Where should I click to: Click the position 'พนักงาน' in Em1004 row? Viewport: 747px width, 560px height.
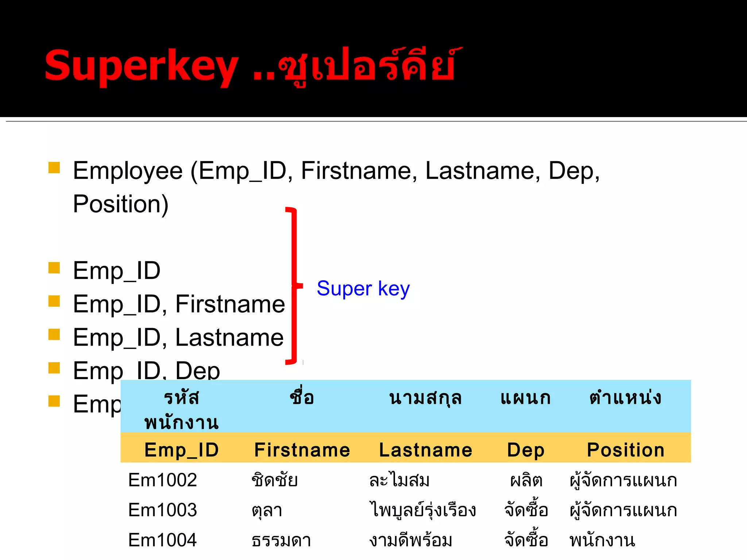tap(602, 540)
